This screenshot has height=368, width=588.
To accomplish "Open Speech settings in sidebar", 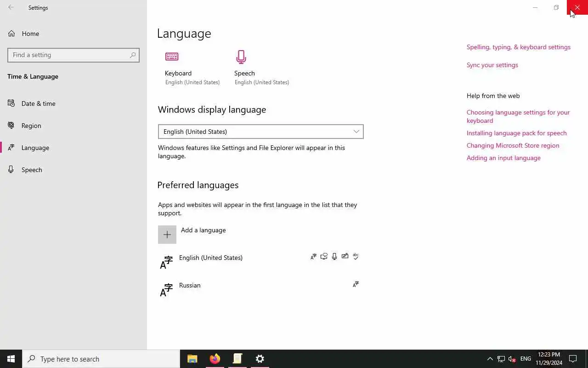I will (73, 170).
